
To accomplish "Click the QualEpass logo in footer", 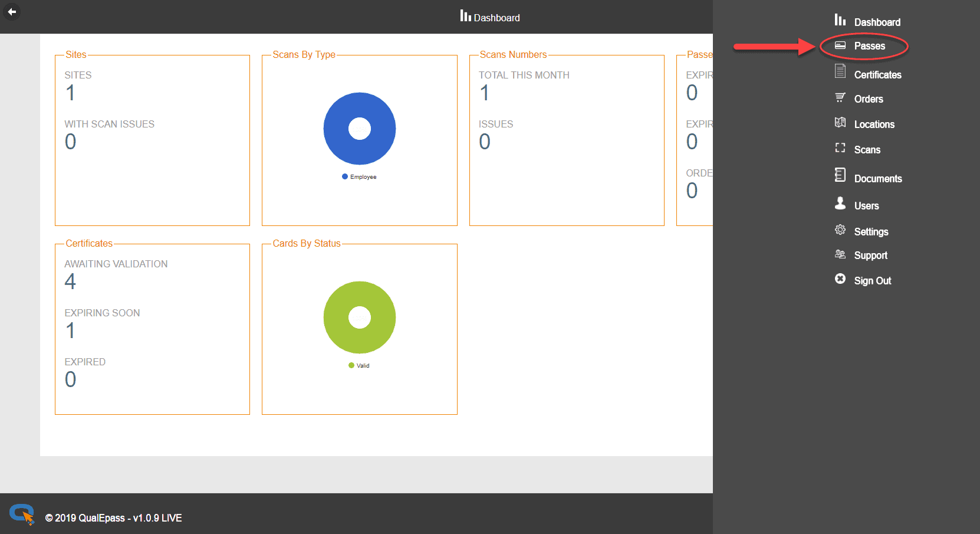I will 22,514.
